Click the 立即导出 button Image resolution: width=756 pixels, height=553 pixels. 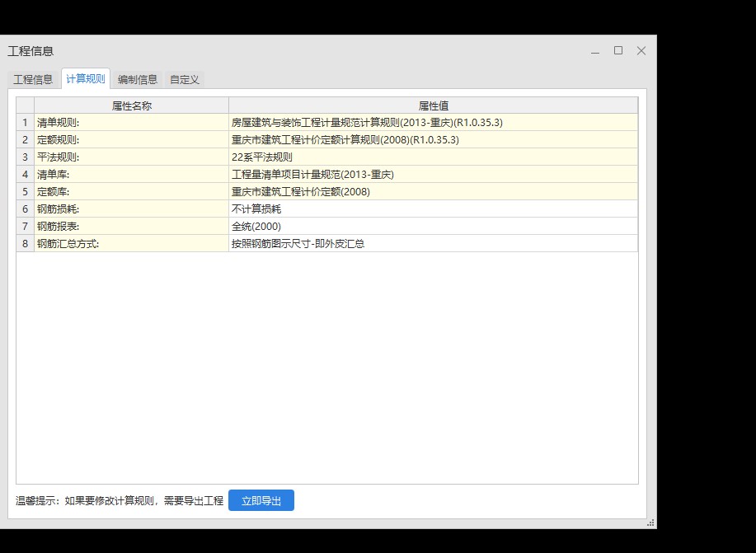pyautogui.click(x=261, y=500)
